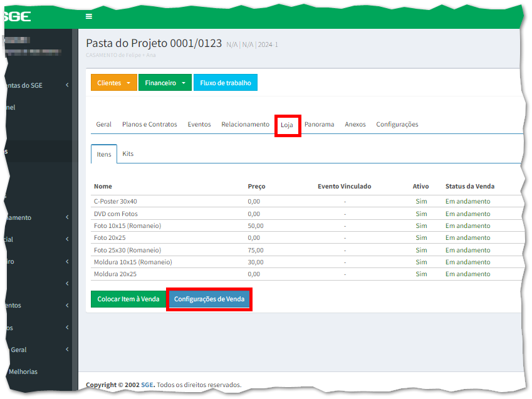Click the C-Poster 30x40 item name
This screenshot has height=399, width=532.
click(115, 201)
